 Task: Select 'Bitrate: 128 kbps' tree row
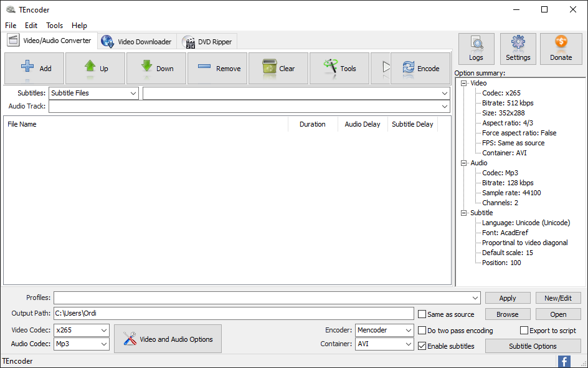pyautogui.click(x=508, y=183)
